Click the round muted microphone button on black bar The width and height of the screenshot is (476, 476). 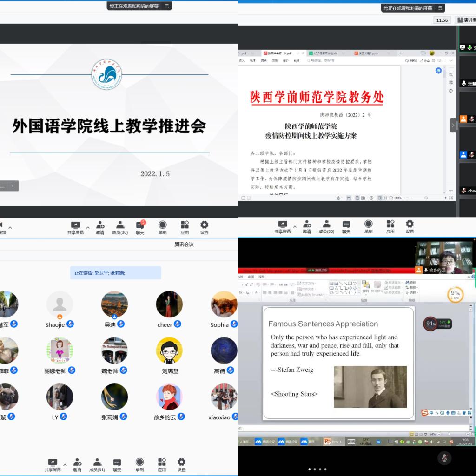pyautogui.click(x=444, y=458)
